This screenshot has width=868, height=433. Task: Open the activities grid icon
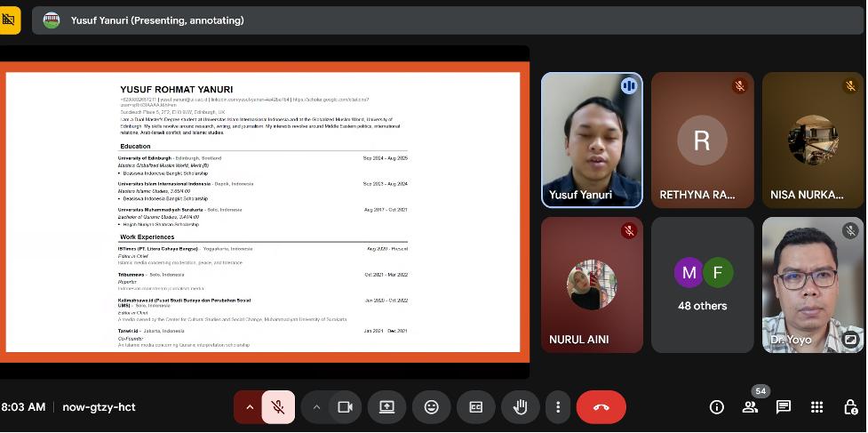pos(817,407)
